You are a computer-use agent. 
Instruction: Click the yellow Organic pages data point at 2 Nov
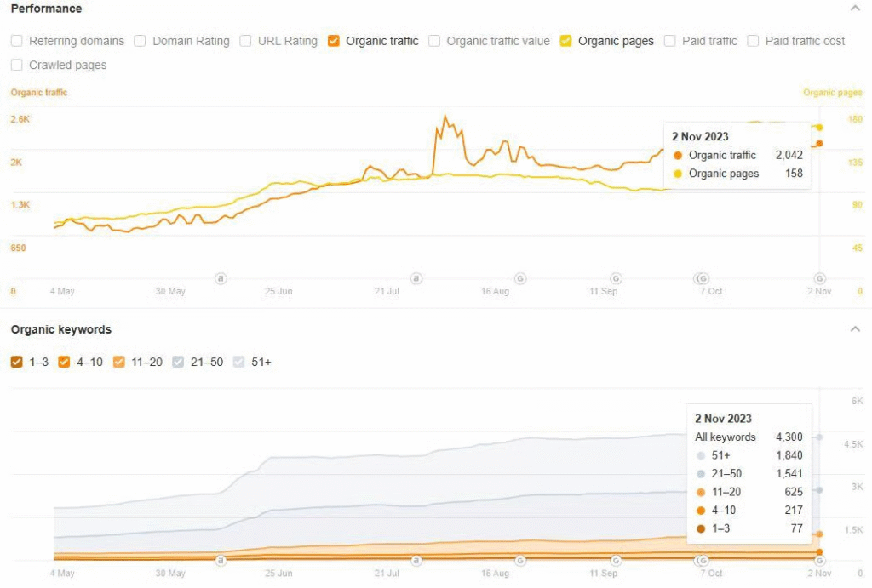pyautogui.click(x=819, y=128)
